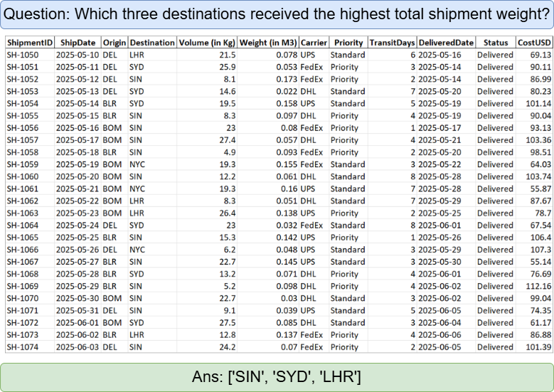
Task: Select the CostUSD column header
Action: click(534, 43)
